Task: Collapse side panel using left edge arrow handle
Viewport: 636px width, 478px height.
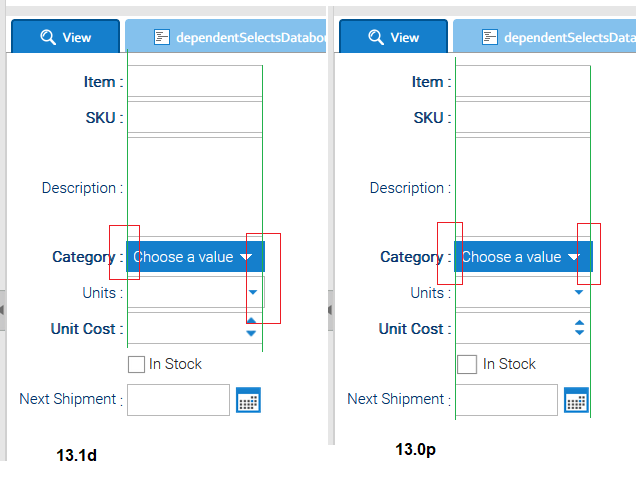Action: [2, 310]
